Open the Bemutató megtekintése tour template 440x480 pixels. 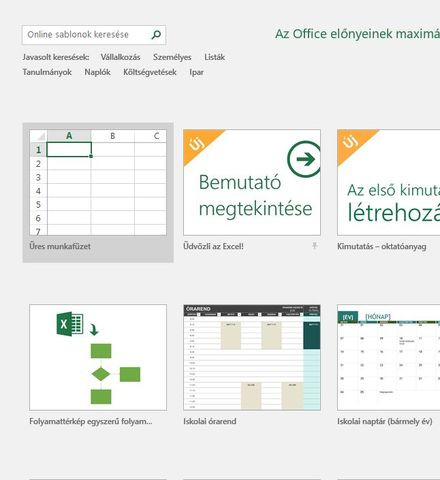coord(252,182)
